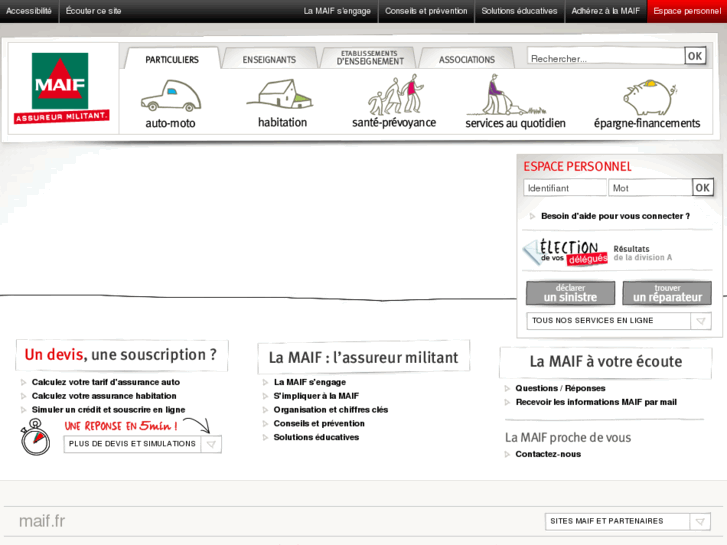Open the auto-moto car icon
The height and width of the screenshot is (545, 727).
click(x=171, y=95)
